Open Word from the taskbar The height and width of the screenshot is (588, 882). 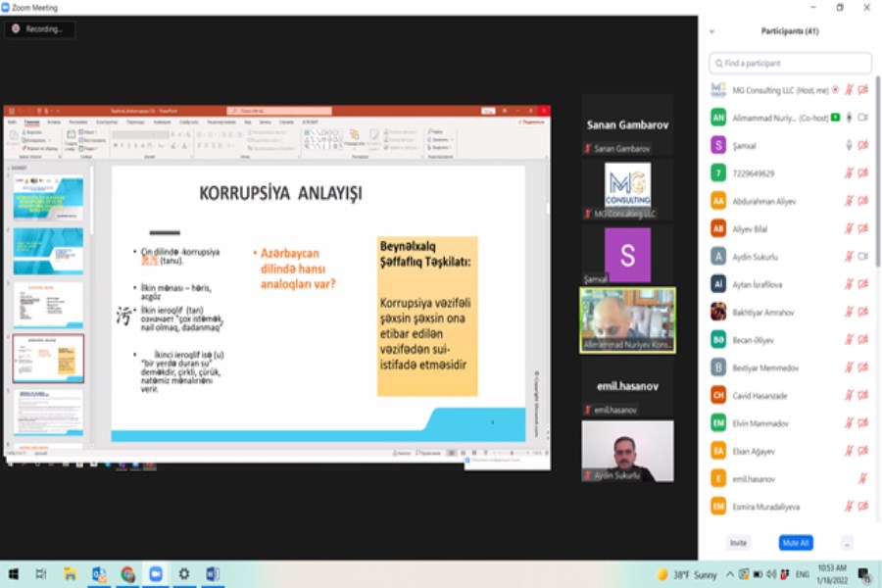(213, 574)
